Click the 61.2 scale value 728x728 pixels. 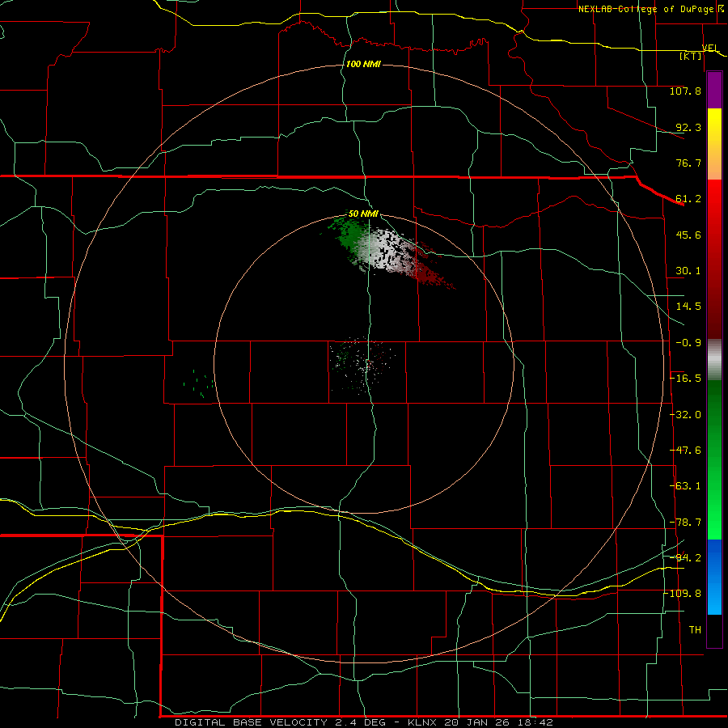(x=688, y=199)
